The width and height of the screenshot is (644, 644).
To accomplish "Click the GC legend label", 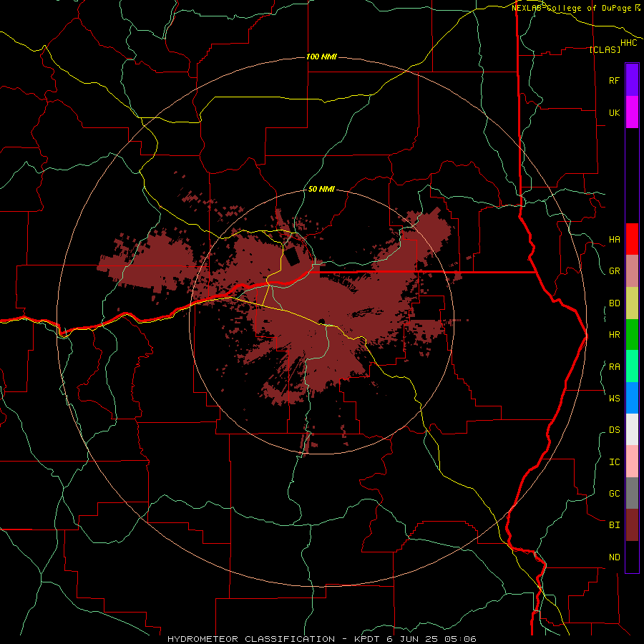I will [614, 493].
